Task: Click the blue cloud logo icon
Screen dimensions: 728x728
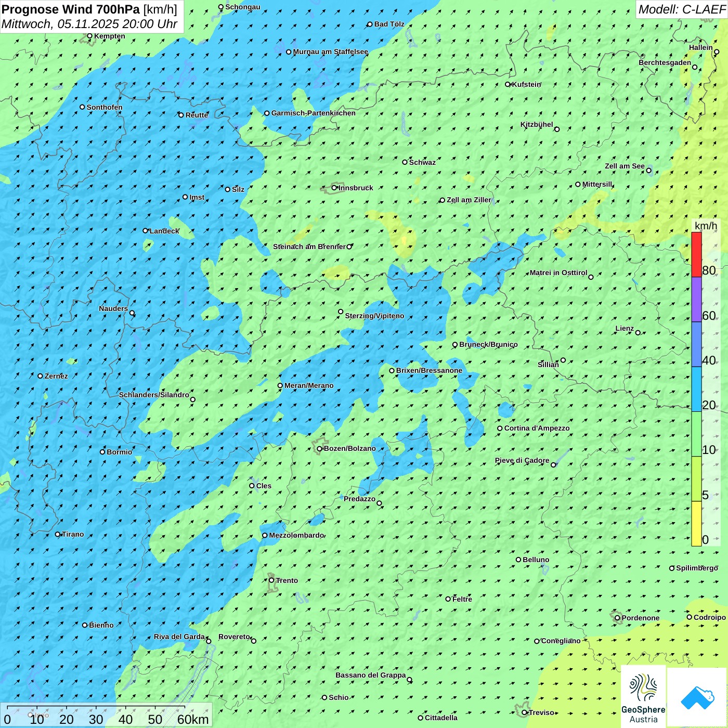Action: 697,697
